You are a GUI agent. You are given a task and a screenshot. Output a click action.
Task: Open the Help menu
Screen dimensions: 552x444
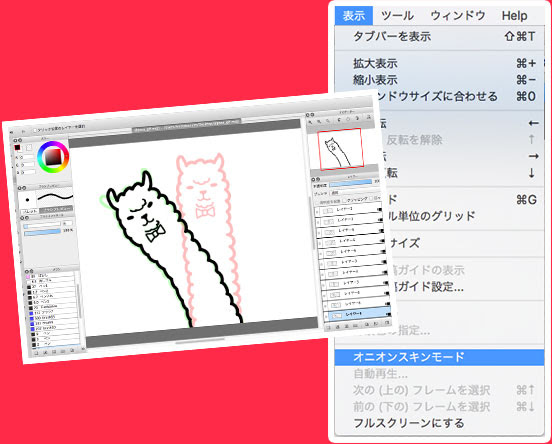click(x=514, y=16)
